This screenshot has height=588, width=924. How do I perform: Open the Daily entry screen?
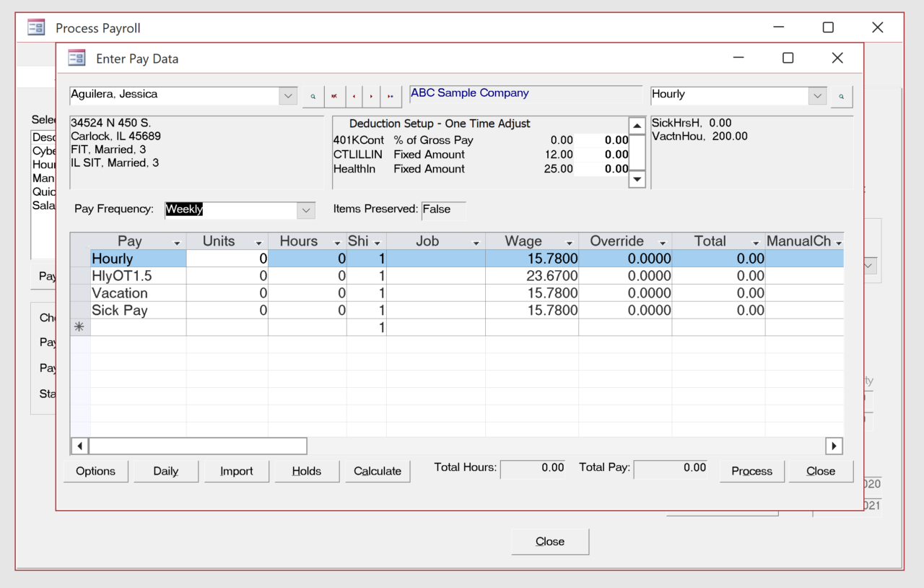165,471
